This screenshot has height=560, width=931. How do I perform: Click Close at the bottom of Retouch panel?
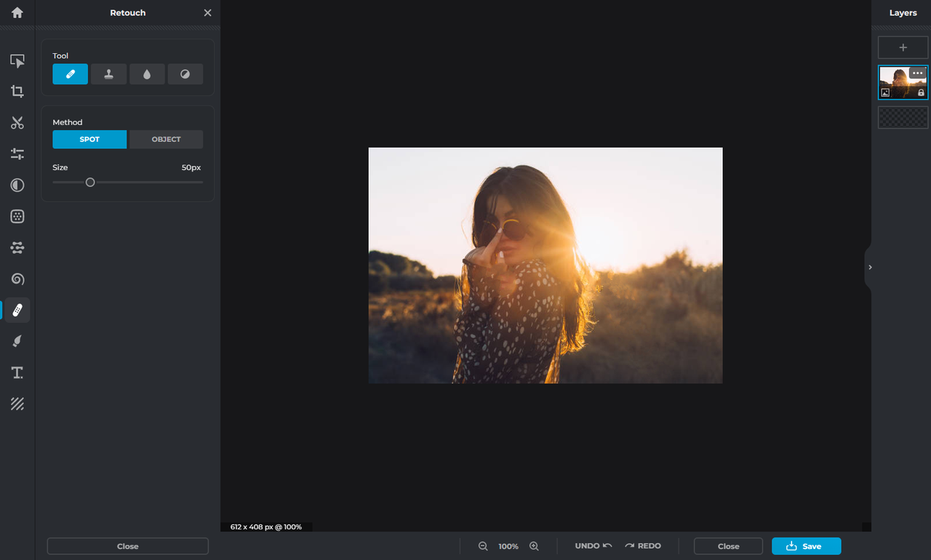point(127,545)
